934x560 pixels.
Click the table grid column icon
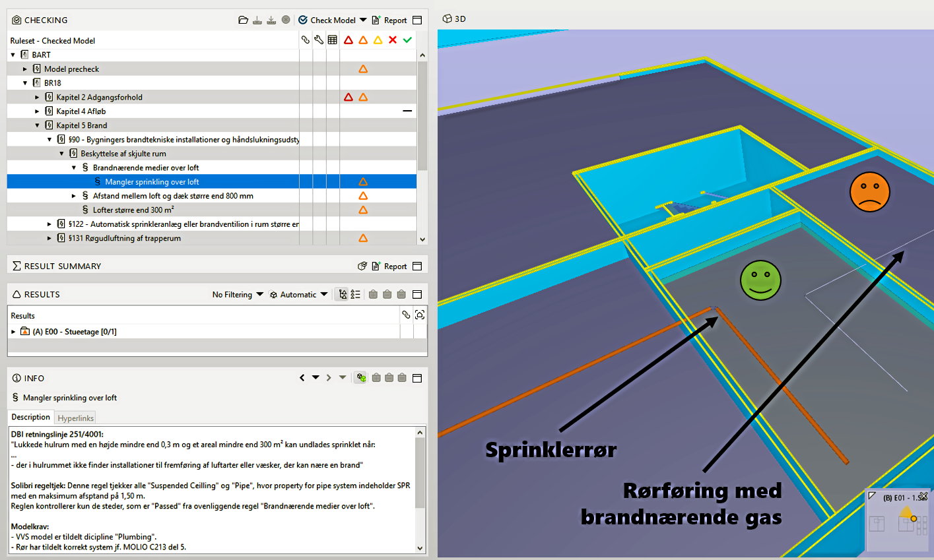point(333,40)
